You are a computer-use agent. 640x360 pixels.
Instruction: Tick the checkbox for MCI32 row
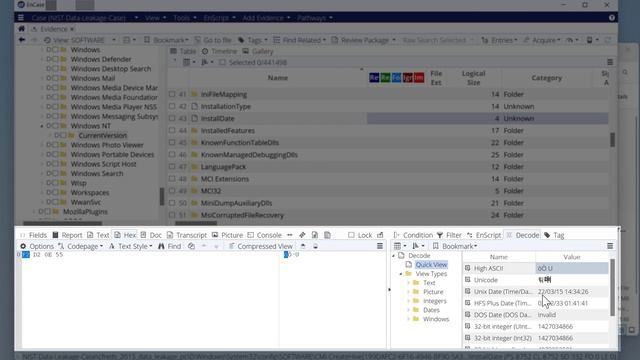[172, 191]
